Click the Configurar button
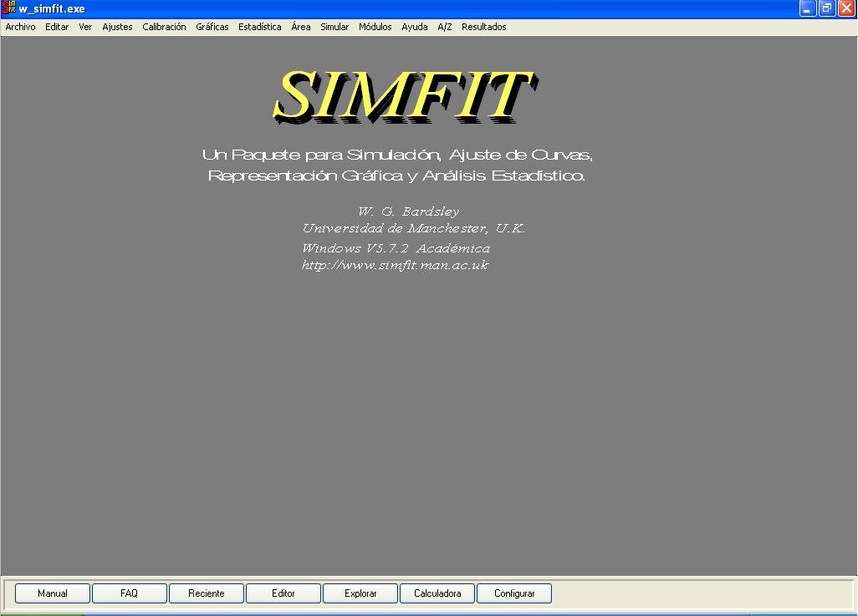 click(x=514, y=593)
